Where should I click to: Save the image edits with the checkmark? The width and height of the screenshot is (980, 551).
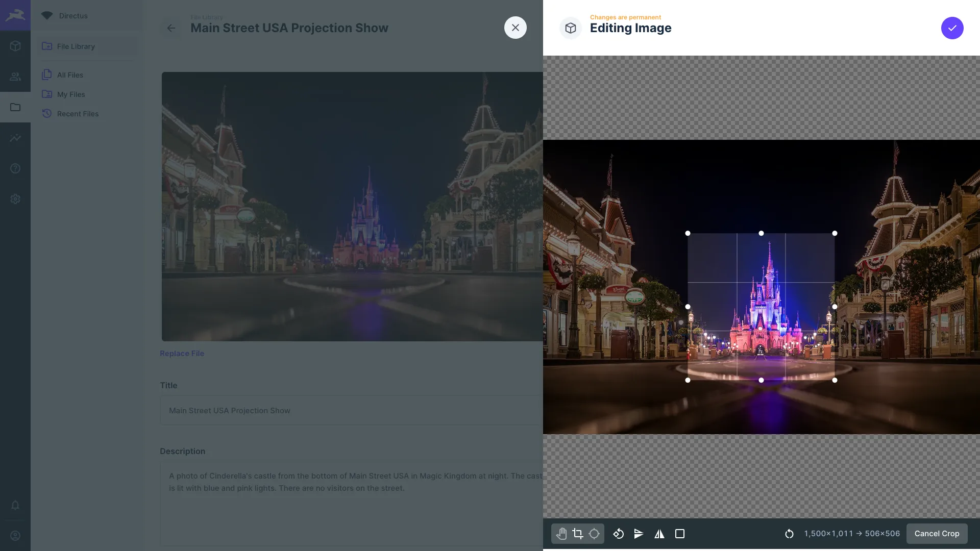[952, 28]
